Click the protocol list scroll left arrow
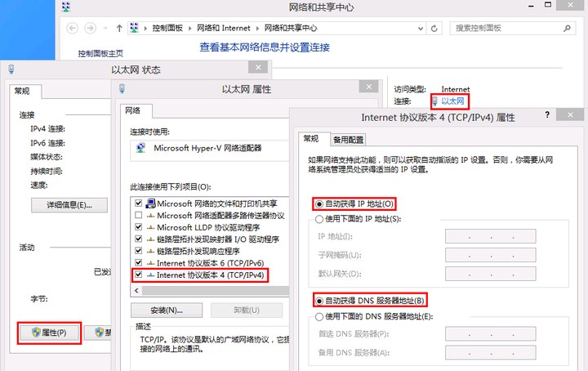 [x=136, y=290]
